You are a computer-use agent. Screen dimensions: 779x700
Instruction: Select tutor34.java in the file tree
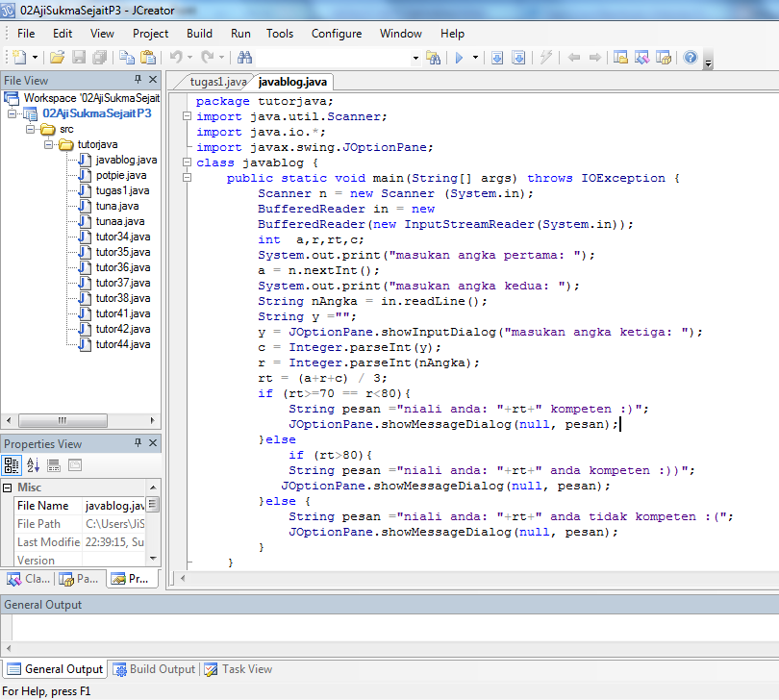[123, 237]
